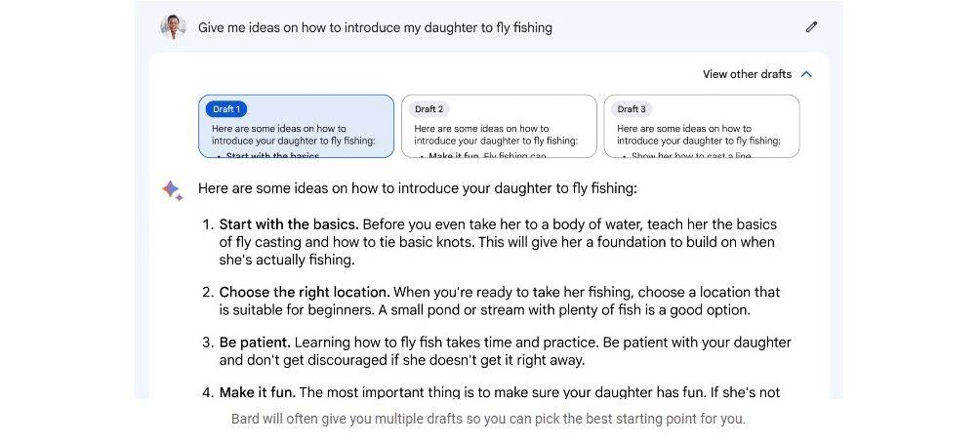Collapse the drafts with the chevron arrow

click(806, 74)
